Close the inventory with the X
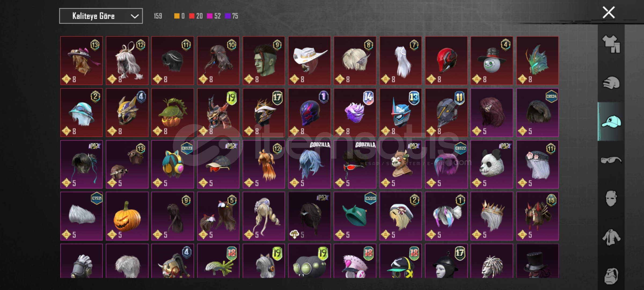The image size is (644, 290). click(x=609, y=12)
